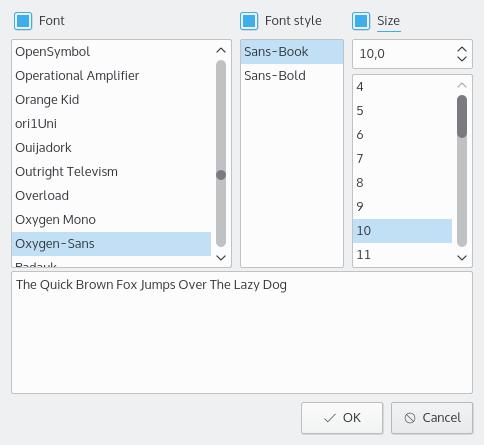Toggle the Size checkbox
The image size is (484, 445).
point(361,21)
